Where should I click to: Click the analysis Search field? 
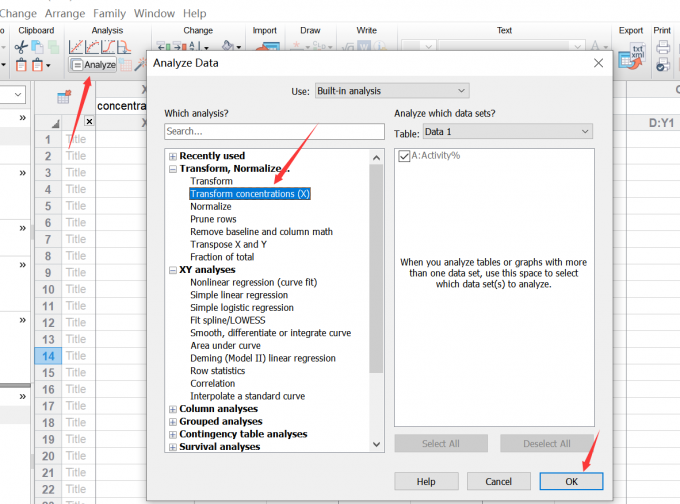(x=274, y=131)
